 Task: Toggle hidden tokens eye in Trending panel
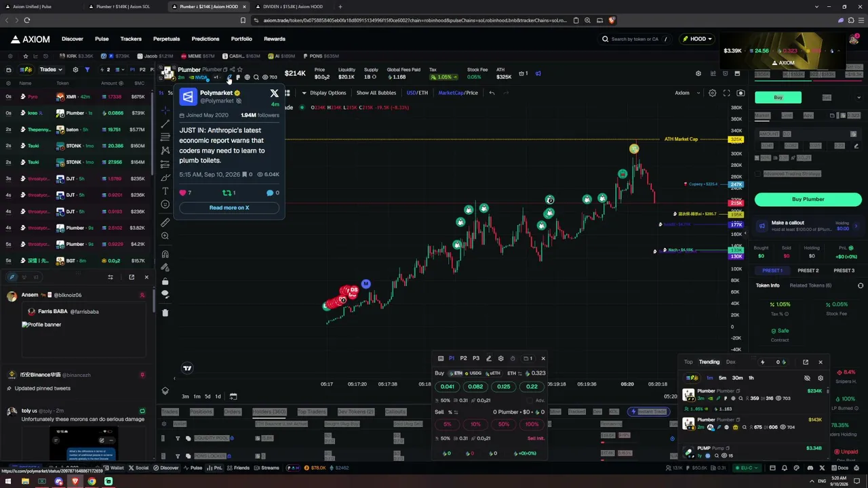[x=807, y=378]
